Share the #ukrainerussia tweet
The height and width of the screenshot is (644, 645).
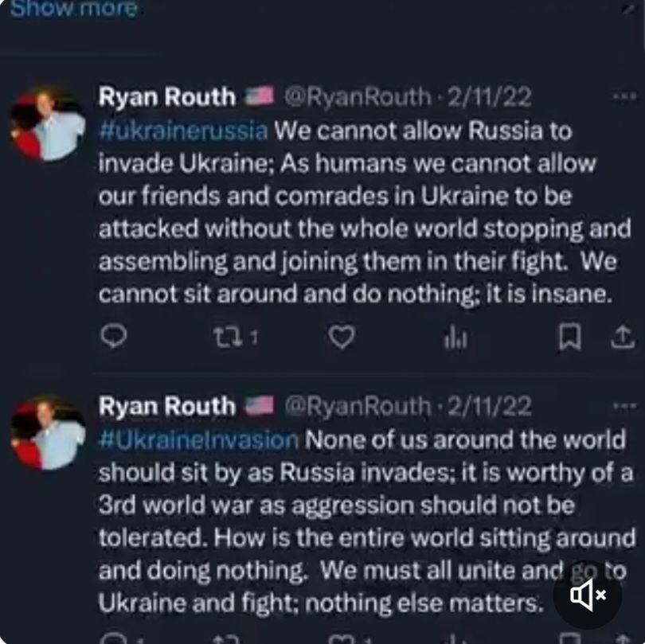coord(620,338)
